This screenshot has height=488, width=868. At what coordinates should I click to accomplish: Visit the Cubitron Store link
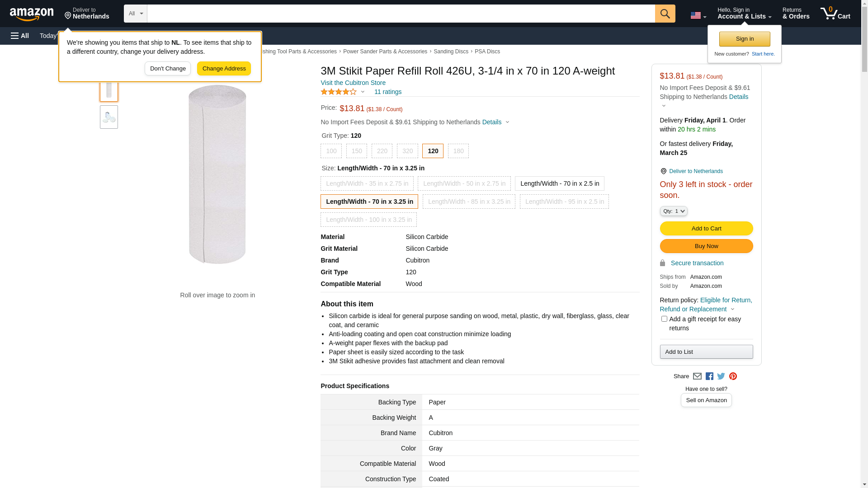pyautogui.click(x=353, y=83)
